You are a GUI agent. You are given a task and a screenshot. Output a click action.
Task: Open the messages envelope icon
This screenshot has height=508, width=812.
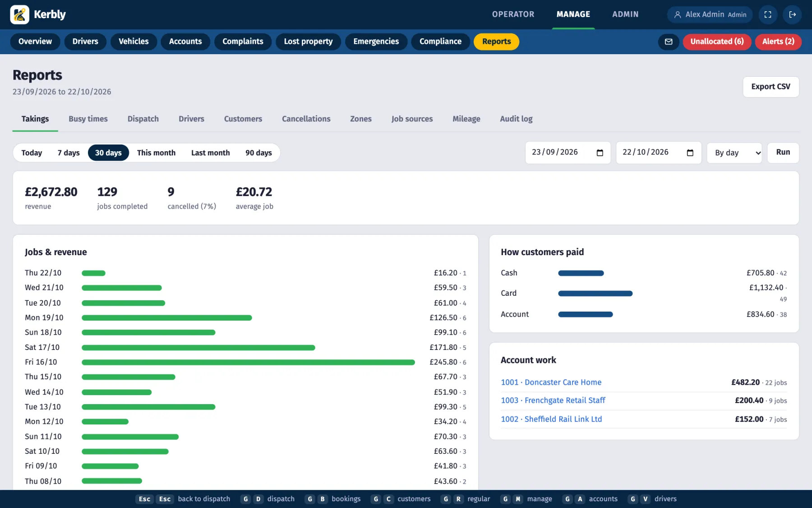(x=669, y=42)
